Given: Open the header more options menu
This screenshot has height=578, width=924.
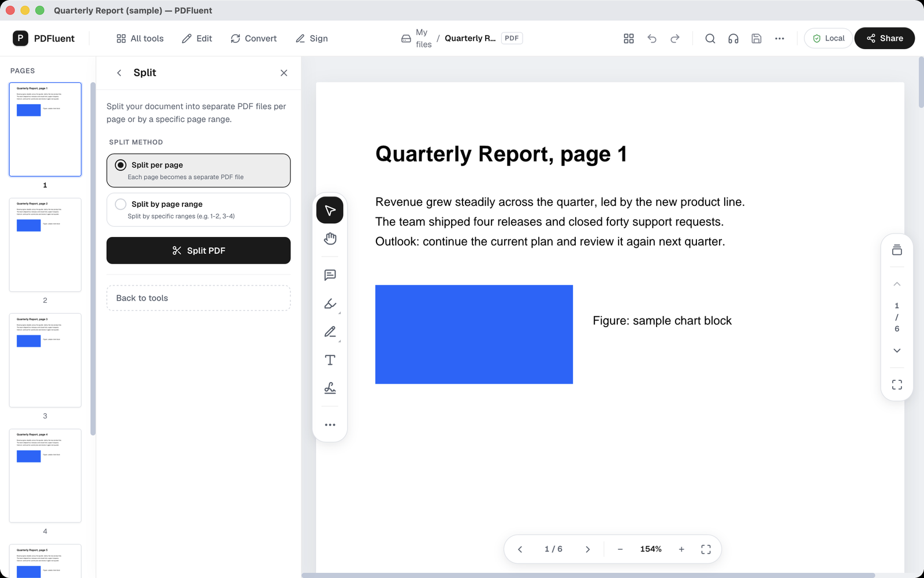Looking at the screenshot, I should pyautogui.click(x=780, y=38).
